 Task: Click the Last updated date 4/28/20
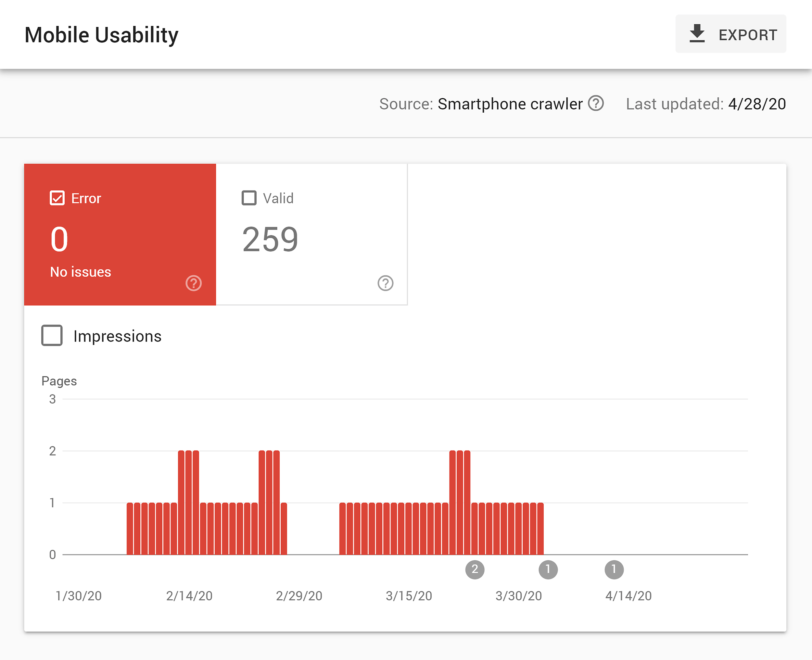click(757, 104)
